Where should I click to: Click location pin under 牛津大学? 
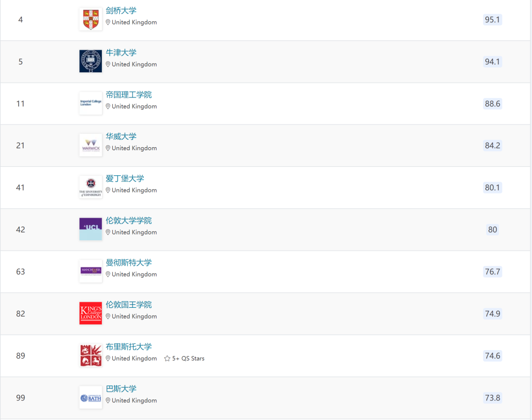pyautogui.click(x=108, y=65)
